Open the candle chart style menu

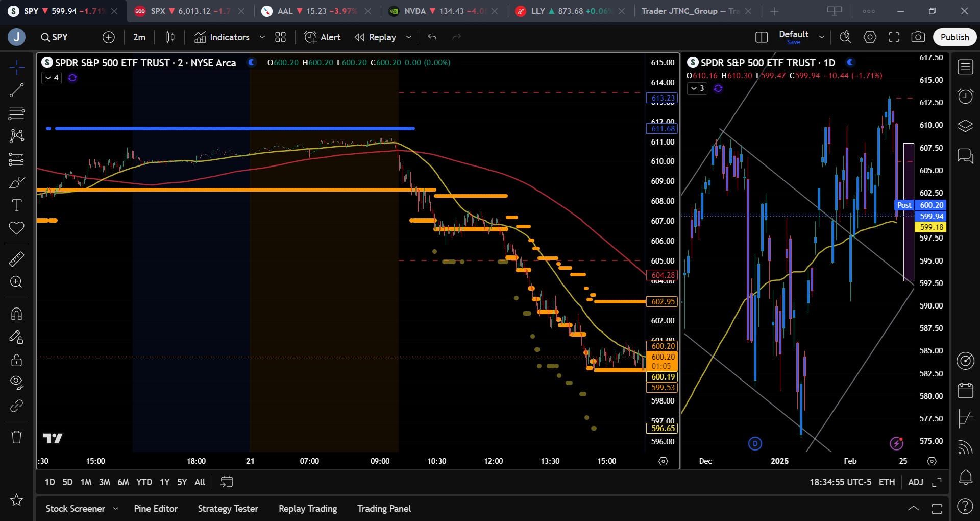coord(170,37)
